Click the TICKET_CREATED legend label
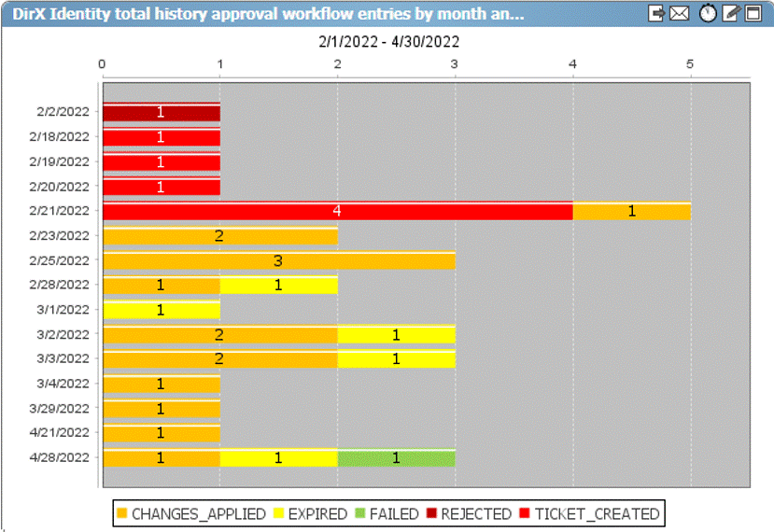774x532 pixels. tap(597, 513)
